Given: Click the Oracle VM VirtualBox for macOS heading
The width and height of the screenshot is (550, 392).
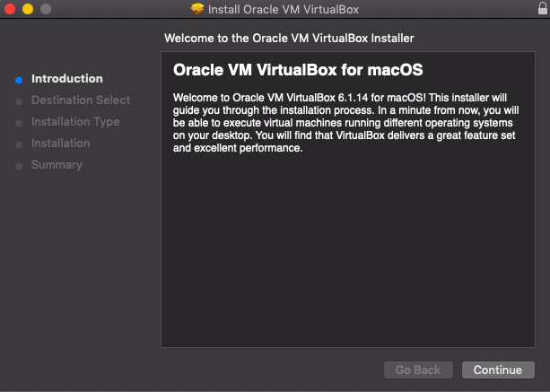Looking at the screenshot, I should [298, 70].
